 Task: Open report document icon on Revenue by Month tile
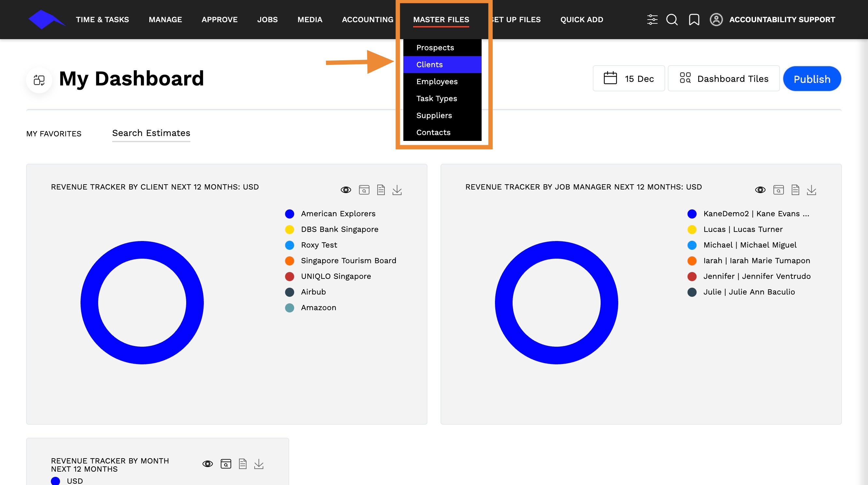click(x=243, y=464)
